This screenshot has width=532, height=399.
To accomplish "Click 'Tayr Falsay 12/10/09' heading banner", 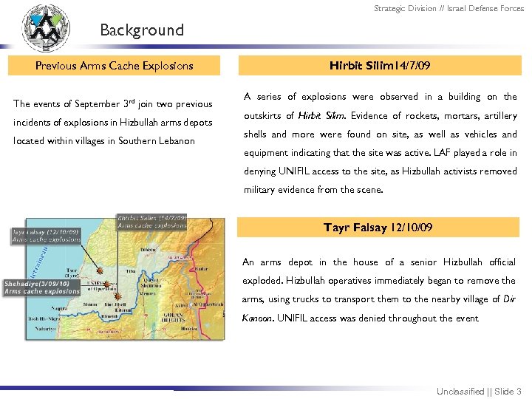I will tap(378, 227).
